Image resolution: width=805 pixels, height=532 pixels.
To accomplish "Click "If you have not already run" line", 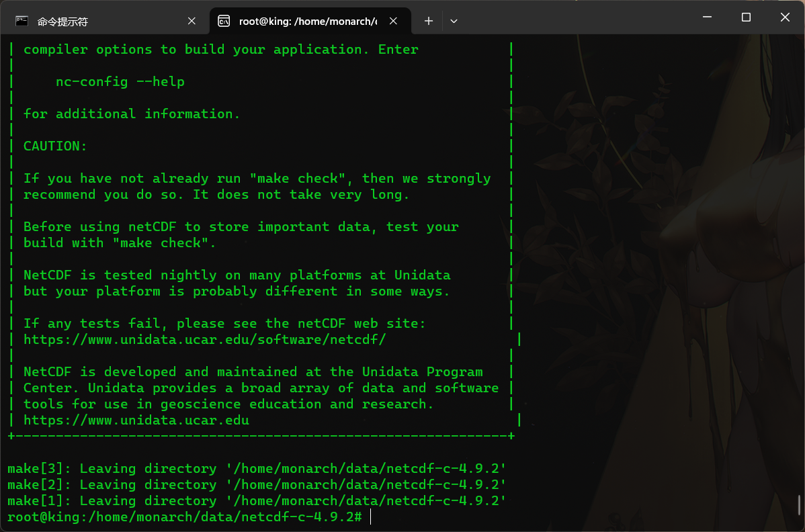I will [257, 179].
